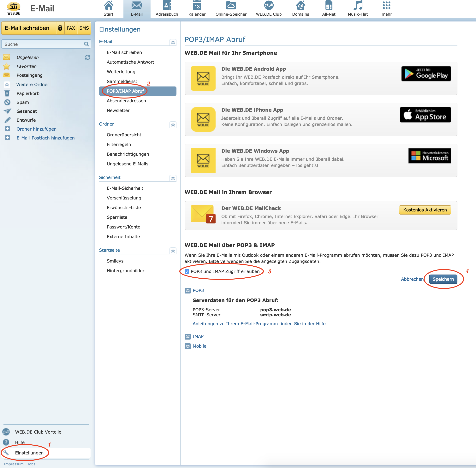476x468 pixels.
Task: Uncheck POP3 und IMAP Zugriff erlauben
Action: (x=187, y=271)
